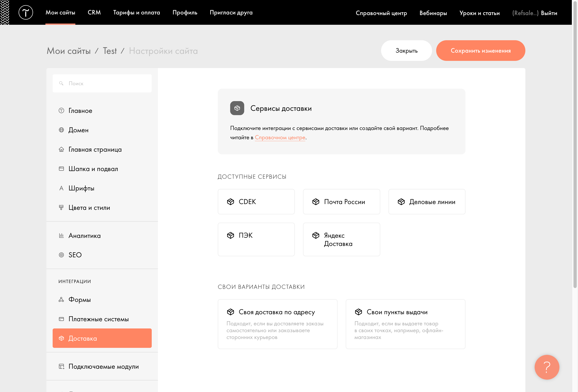This screenshot has width=578, height=392.
Task: Click the Поиск search input field
Action: (102, 83)
